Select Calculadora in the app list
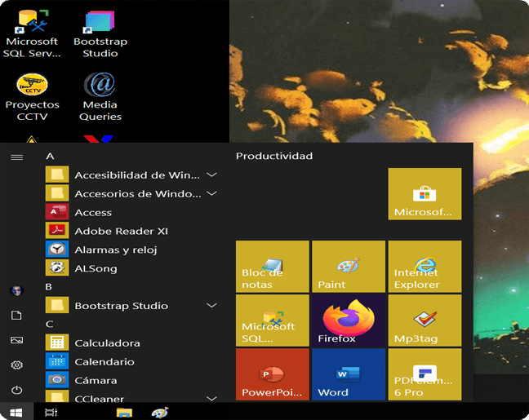 click(x=106, y=343)
